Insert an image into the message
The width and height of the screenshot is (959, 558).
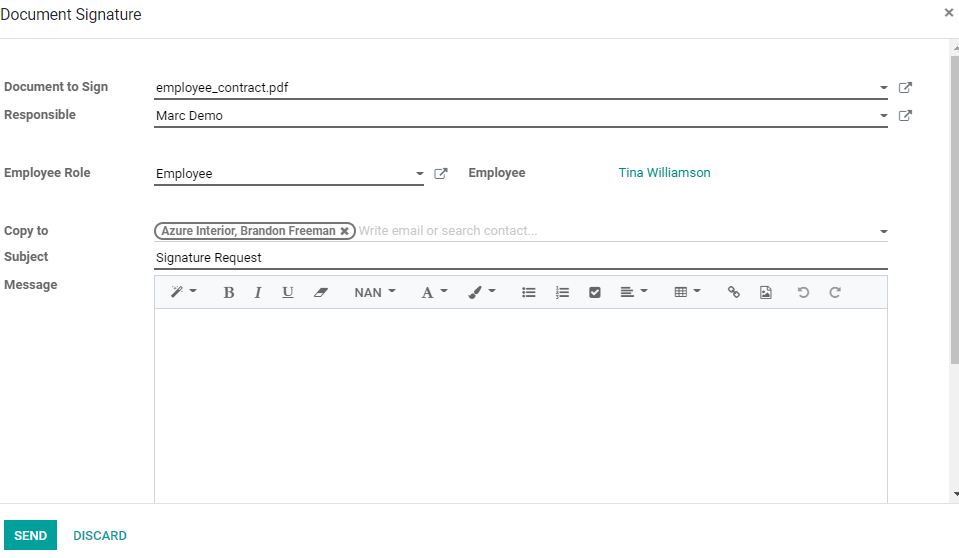click(766, 293)
